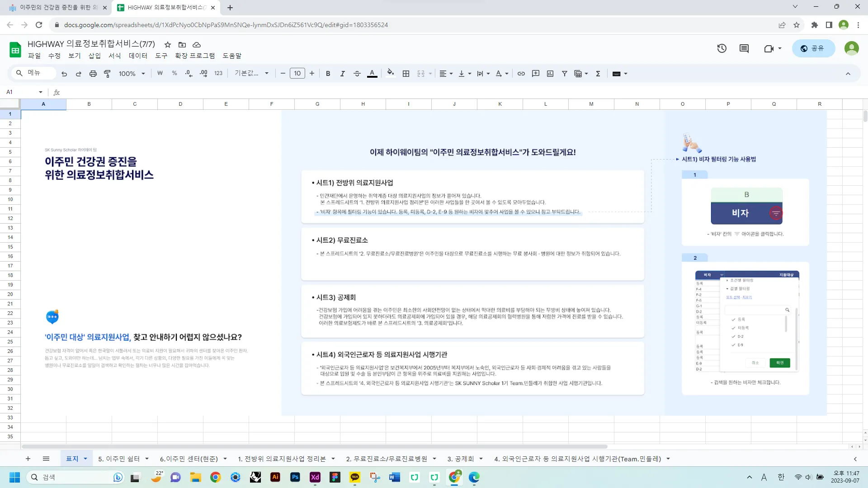Click the insert chart icon

coord(550,74)
